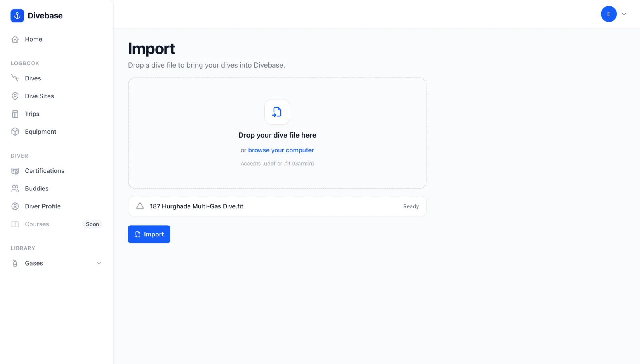The image size is (640, 364).
Task: Click the Dive Sites pin icon
Action: click(x=15, y=96)
